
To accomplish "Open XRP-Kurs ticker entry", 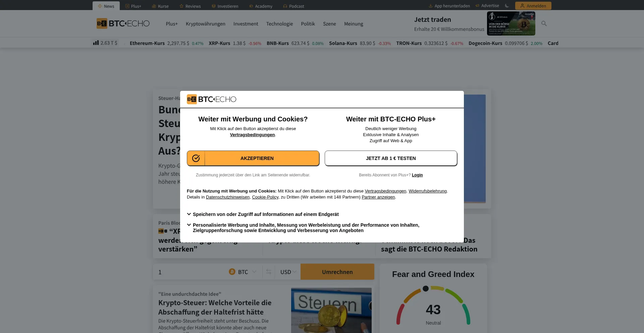I will click(x=235, y=43).
